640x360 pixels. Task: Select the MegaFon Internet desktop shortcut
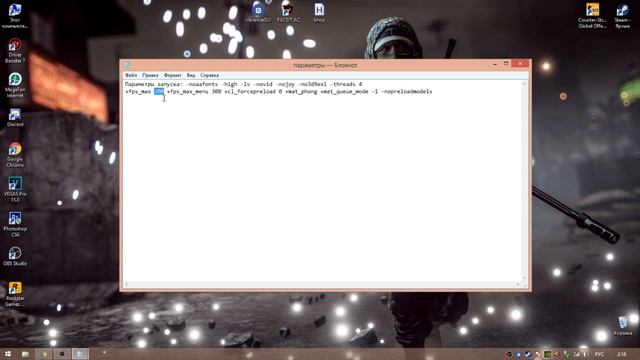[15, 85]
